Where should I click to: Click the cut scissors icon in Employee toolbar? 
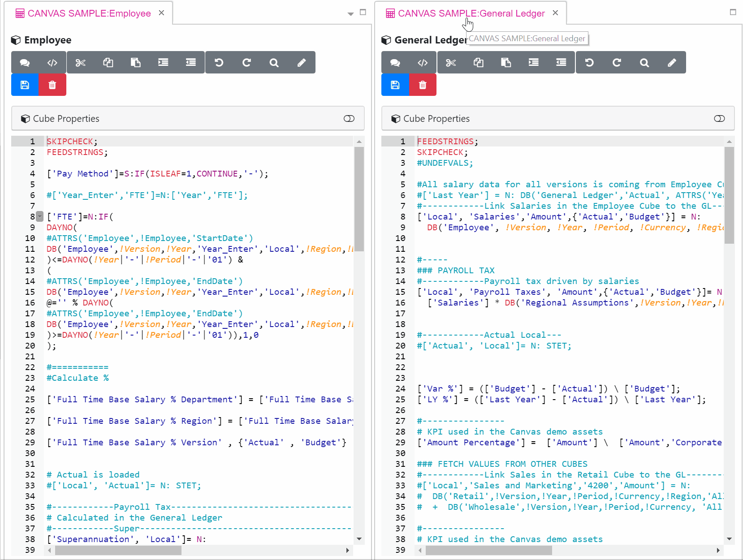[81, 63]
